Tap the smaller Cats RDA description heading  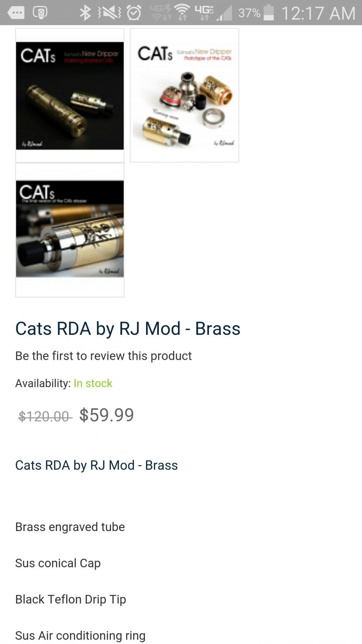coord(96,465)
